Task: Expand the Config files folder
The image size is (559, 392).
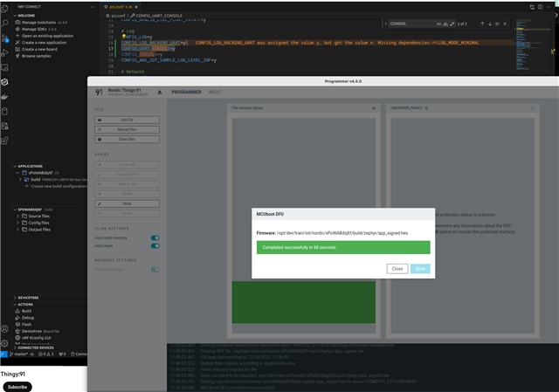Action: [17, 223]
